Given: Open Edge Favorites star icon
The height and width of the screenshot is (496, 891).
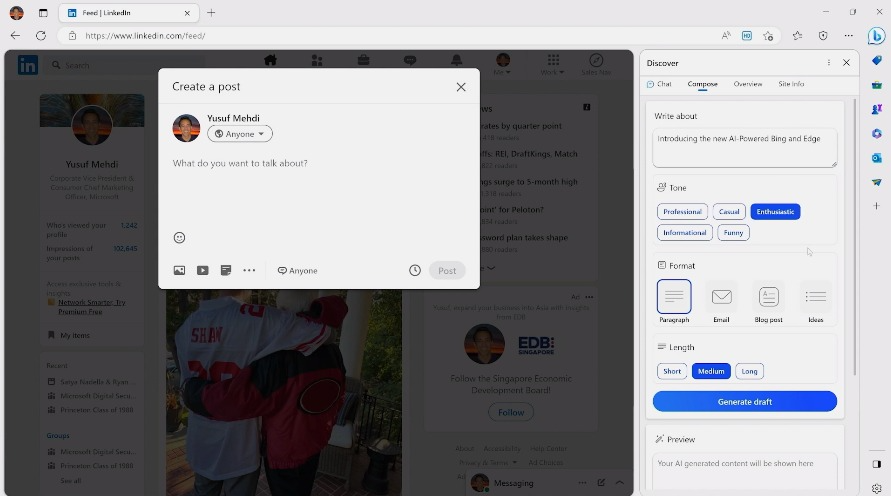Looking at the screenshot, I should coord(797,35).
